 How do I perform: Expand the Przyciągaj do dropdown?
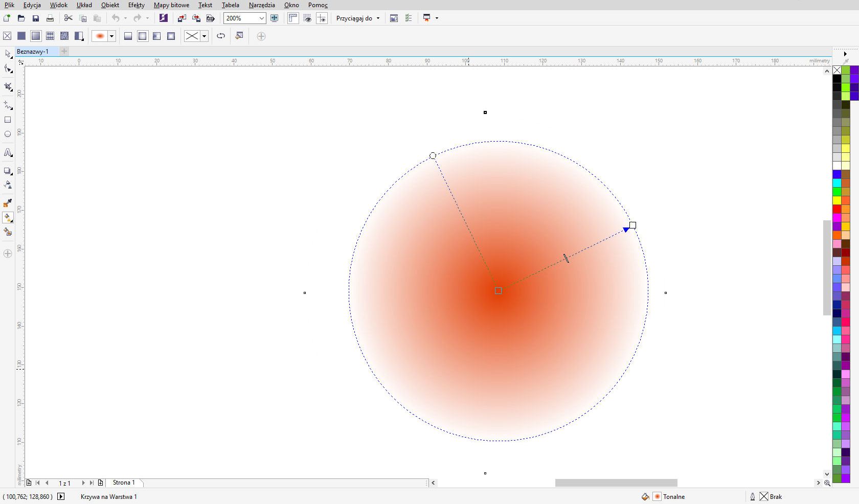point(358,18)
